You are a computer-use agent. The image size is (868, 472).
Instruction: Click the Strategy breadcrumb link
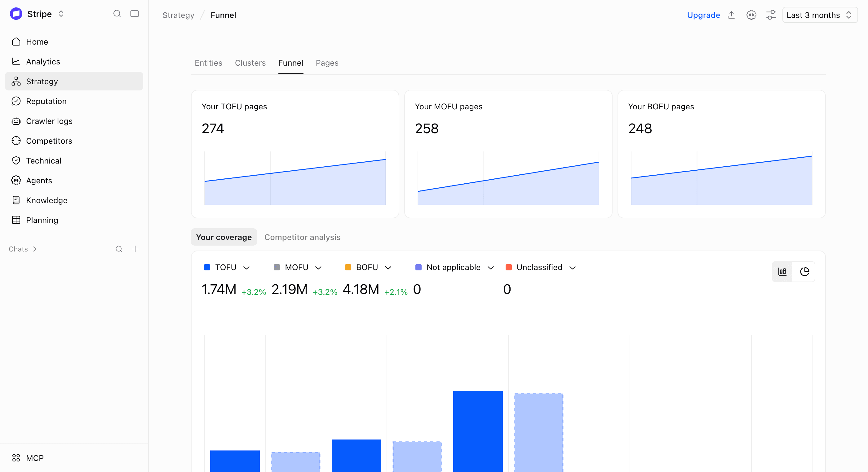pyautogui.click(x=178, y=15)
